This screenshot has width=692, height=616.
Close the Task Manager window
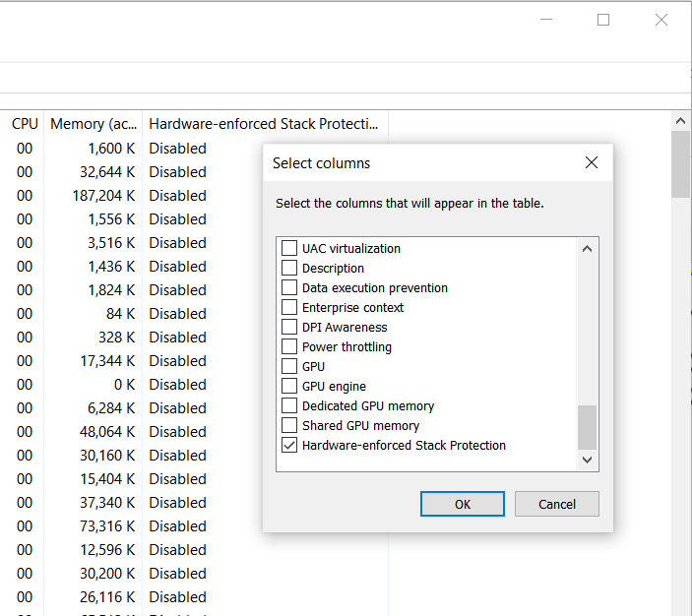tap(661, 20)
